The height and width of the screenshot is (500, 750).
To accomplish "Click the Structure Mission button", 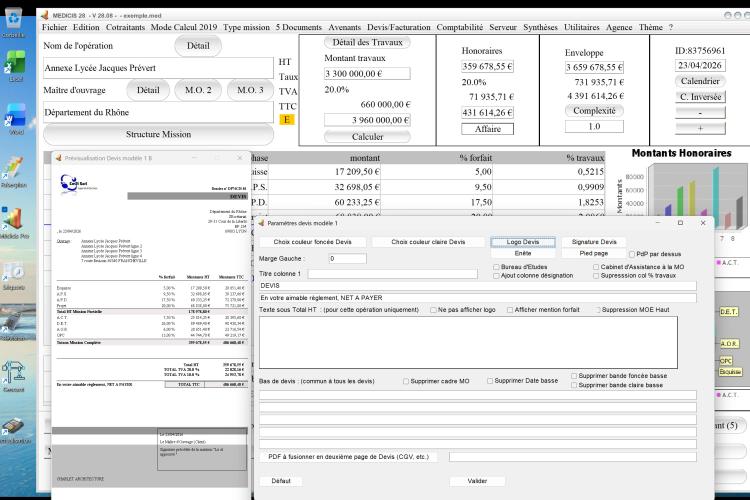I will 158,134.
